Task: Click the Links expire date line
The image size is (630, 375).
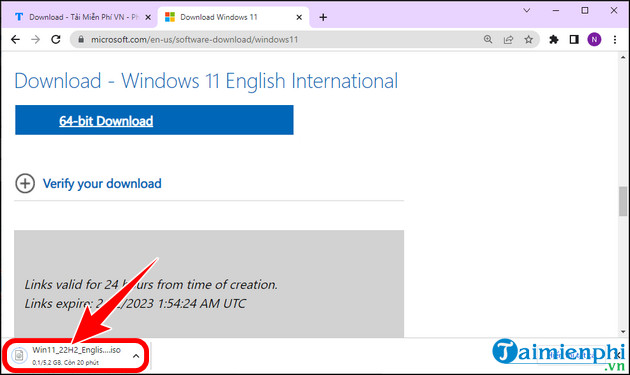Action: coord(135,303)
